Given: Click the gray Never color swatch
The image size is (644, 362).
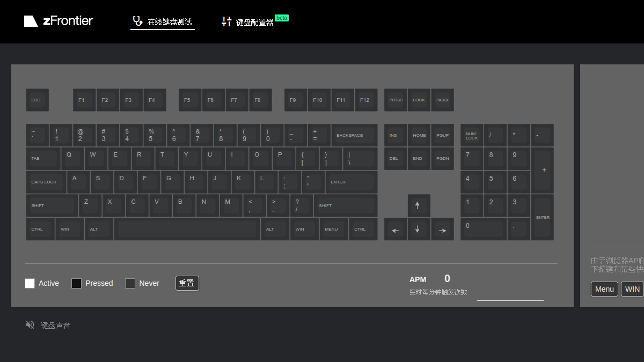Looking at the screenshot, I should (x=130, y=283).
